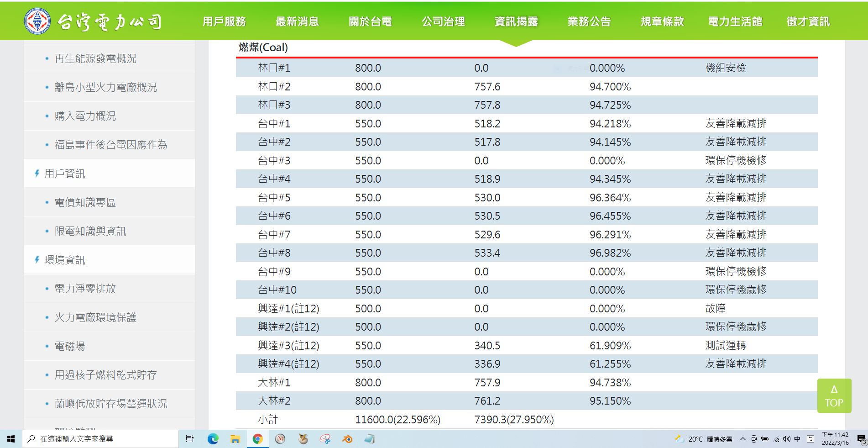The width and height of the screenshot is (868, 448).
Task: Toggle the 中 IME language indicator
Action: coord(797,439)
